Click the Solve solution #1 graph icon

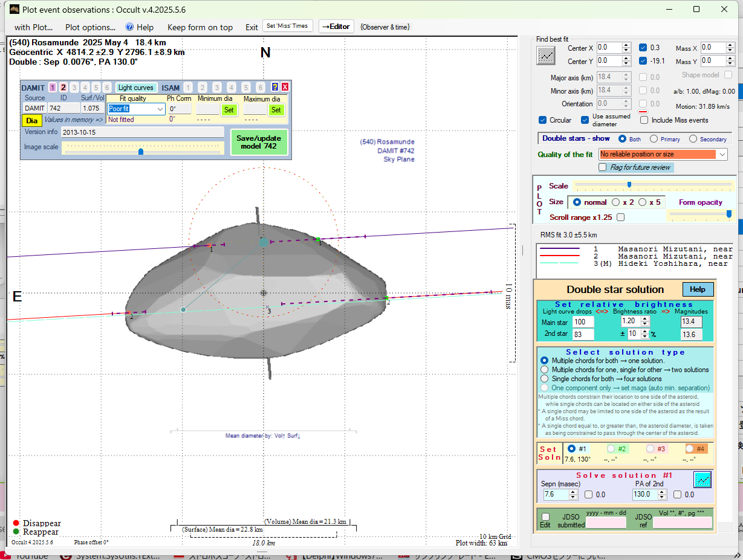point(702,480)
